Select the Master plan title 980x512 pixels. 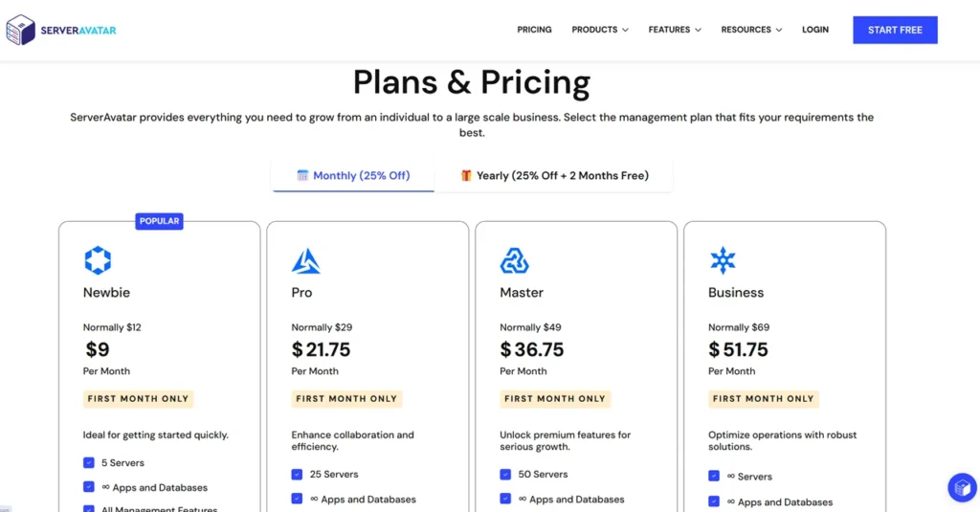(522, 293)
